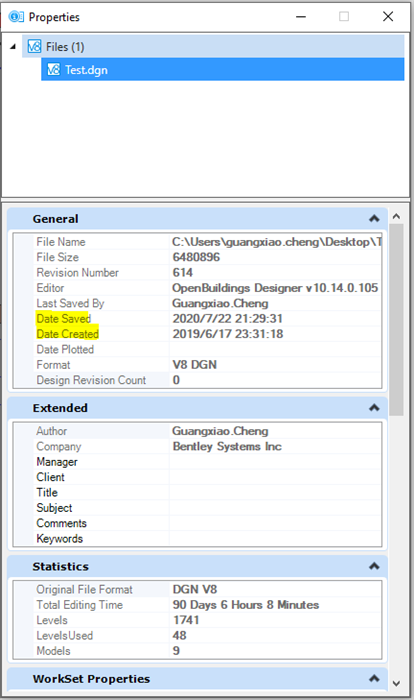Viewport: 414px width, 700px height.
Task: Collapse the Files (1) tree node arrow
Action: point(13,46)
